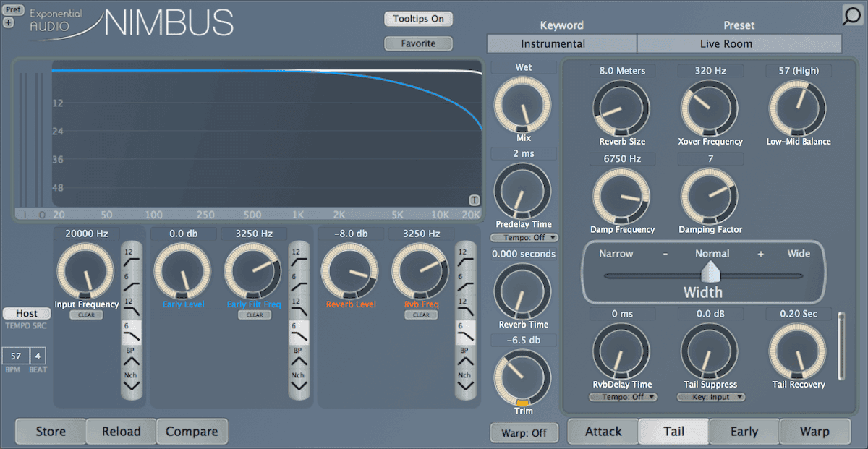868x449 pixels.
Task: Click the Predelay Time knob
Action: (x=522, y=192)
